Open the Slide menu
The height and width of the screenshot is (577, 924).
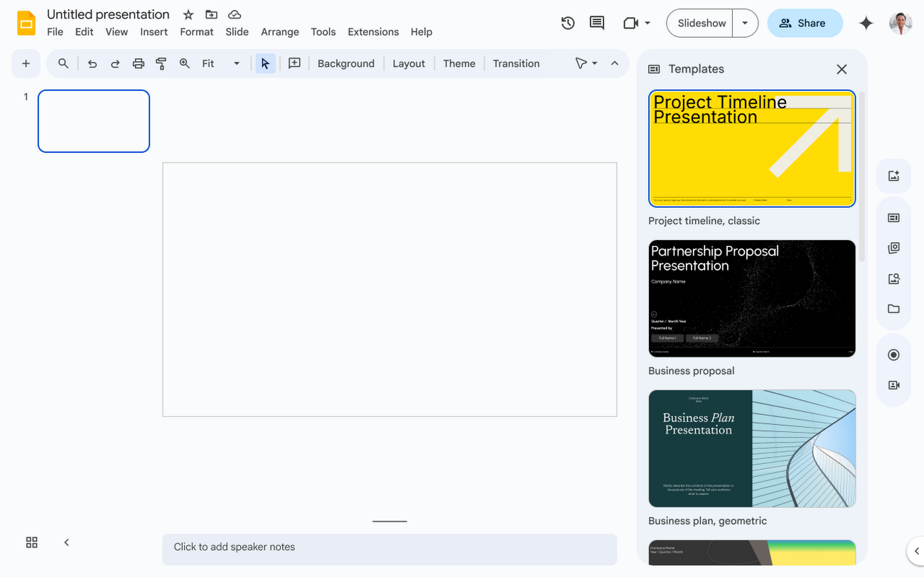pos(237,32)
